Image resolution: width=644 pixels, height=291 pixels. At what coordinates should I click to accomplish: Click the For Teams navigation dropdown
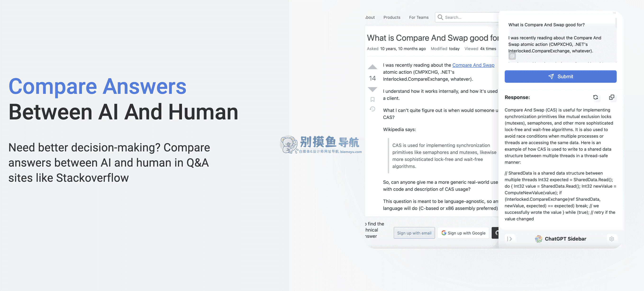pyautogui.click(x=418, y=17)
